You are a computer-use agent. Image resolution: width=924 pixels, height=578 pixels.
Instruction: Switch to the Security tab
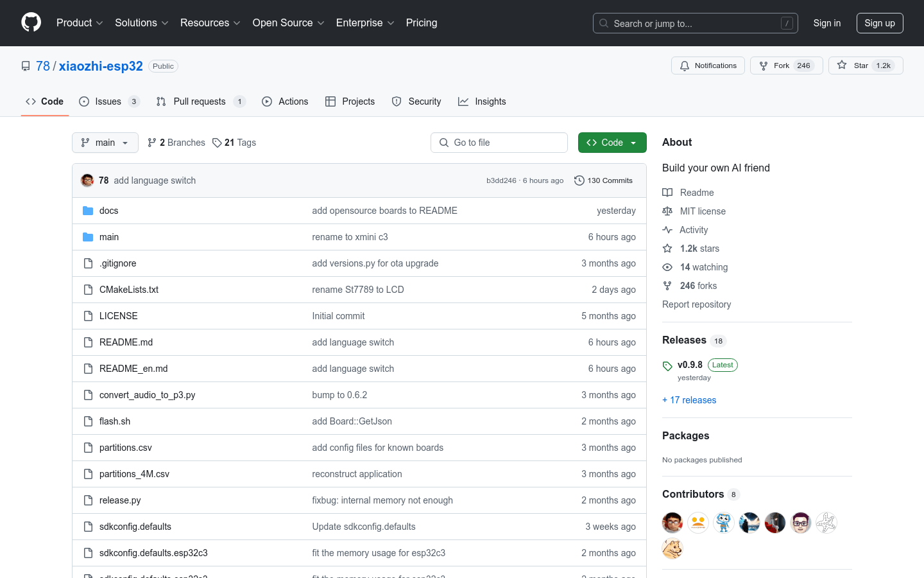[x=416, y=101]
